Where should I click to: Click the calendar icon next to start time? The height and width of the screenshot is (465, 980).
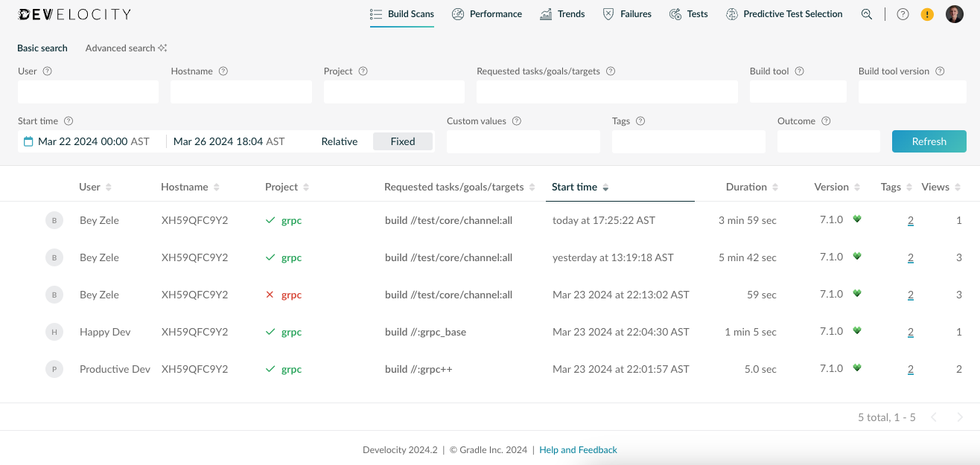pyautogui.click(x=28, y=141)
